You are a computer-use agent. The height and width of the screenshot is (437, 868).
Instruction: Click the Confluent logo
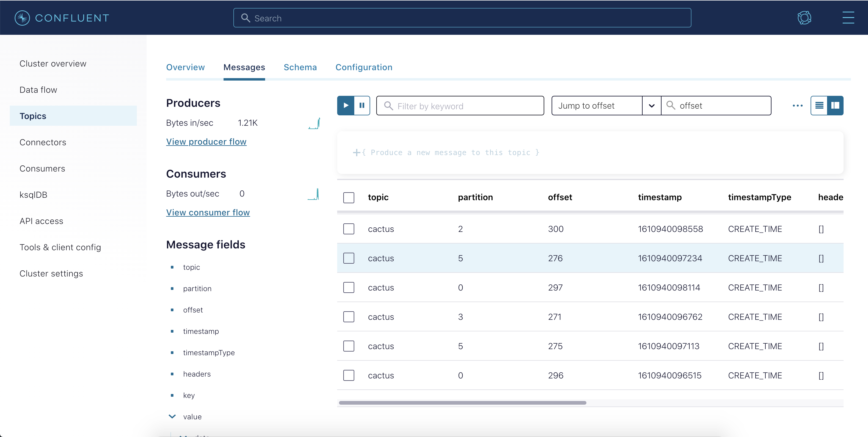click(x=62, y=18)
